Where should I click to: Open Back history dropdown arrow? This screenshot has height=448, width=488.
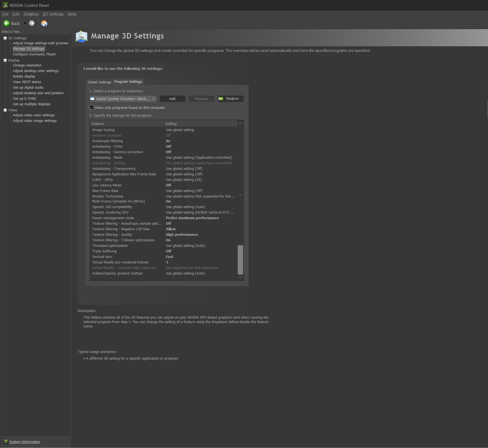[x=25, y=23]
